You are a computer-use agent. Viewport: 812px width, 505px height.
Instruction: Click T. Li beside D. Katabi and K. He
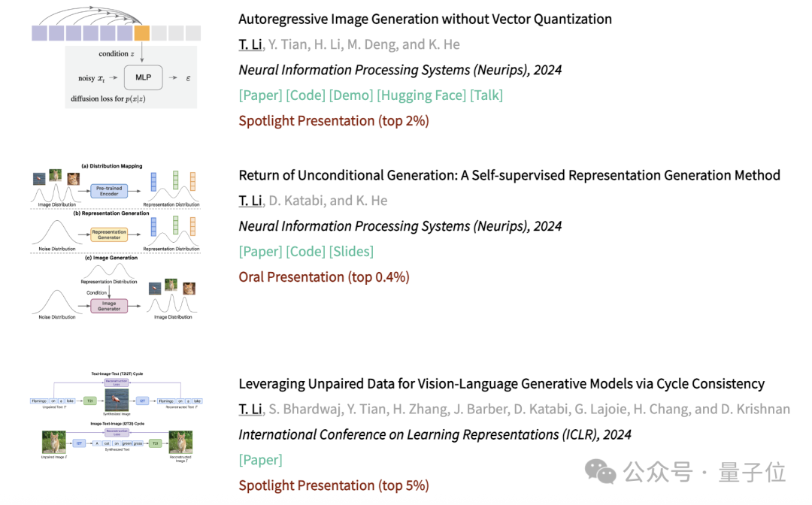click(250, 201)
